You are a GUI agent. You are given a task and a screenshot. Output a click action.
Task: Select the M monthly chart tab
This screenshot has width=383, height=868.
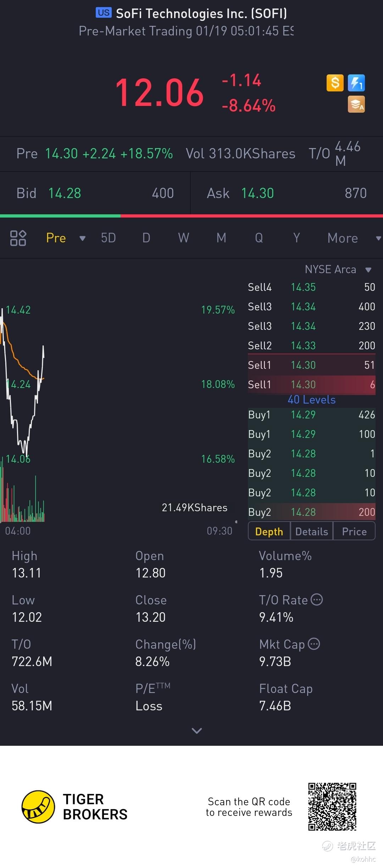[221, 238]
